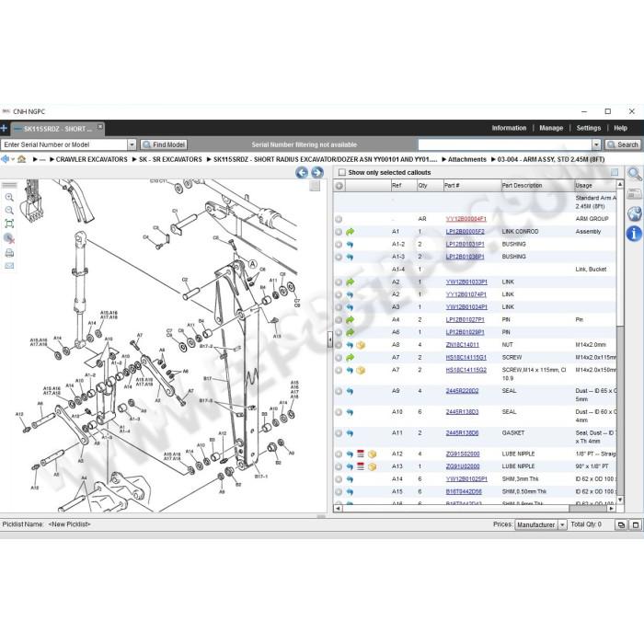Fit diagram to window icon
The image size is (644, 644).
pyautogui.click(x=9, y=224)
